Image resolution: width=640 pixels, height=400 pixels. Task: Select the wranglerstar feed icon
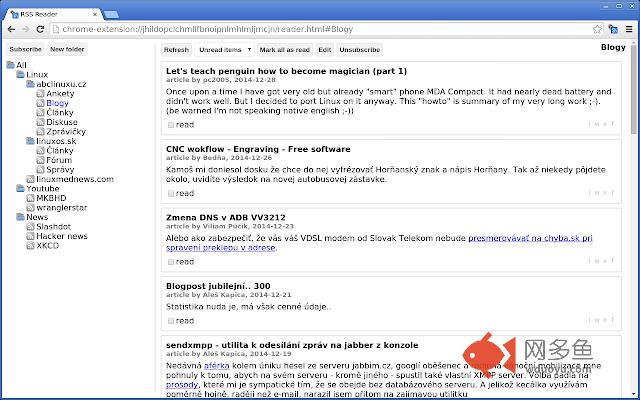pos(30,207)
